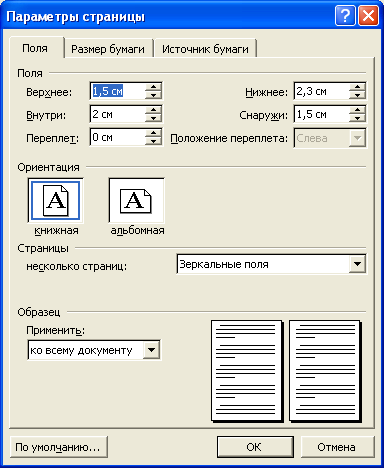Click the Переплет gutter input field
This screenshot has width=384, height=468.
tap(118, 137)
